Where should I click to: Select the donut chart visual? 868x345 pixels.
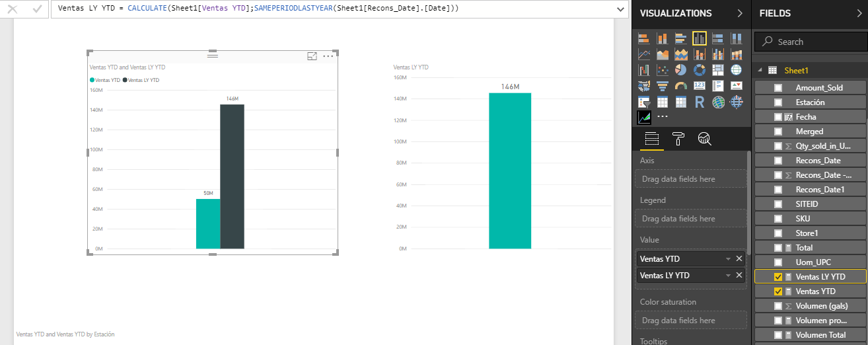[x=700, y=70]
